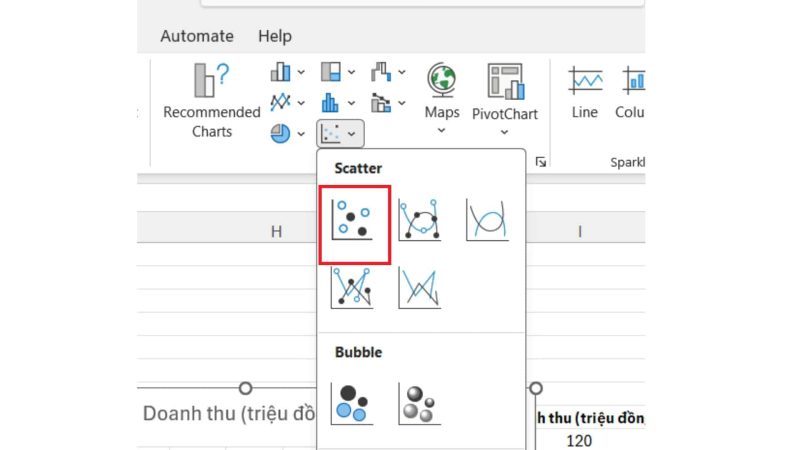The width and height of the screenshot is (800, 450).
Task: Expand Column or Bar chart dropdown arrow
Action: tap(301, 72)
